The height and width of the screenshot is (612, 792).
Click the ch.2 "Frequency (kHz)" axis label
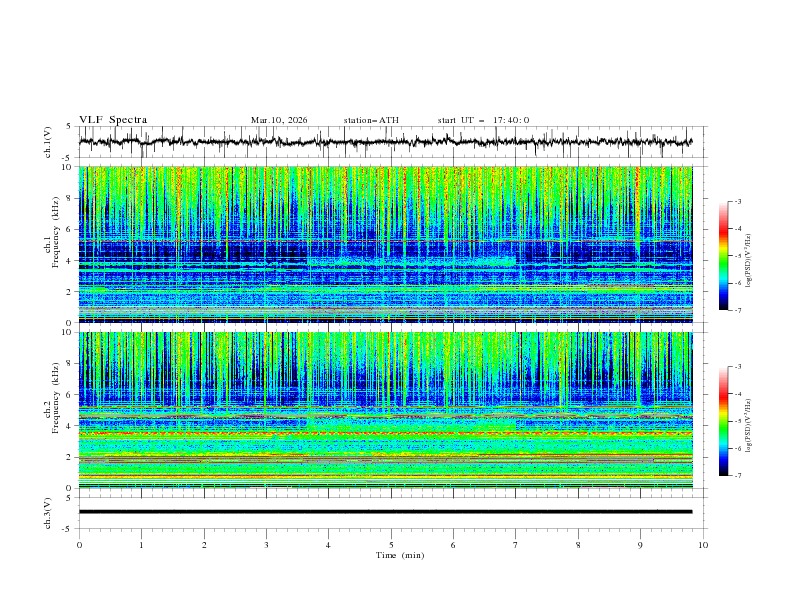click(56, 398)
